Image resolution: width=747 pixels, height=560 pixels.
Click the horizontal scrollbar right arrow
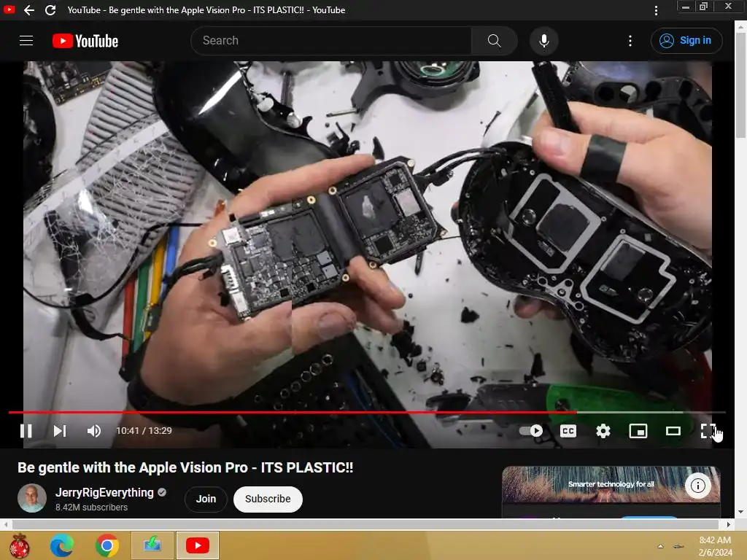pyautogui.click(x=729, y=524)
